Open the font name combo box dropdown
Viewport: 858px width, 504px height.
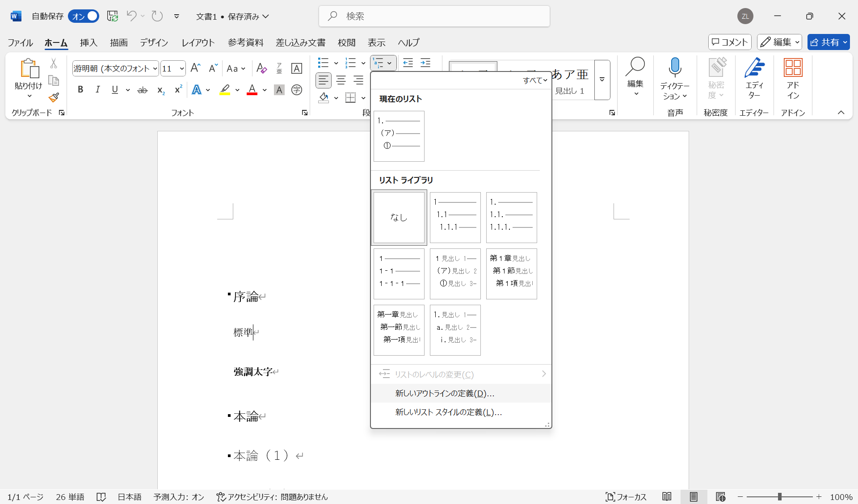coord(155,69)
